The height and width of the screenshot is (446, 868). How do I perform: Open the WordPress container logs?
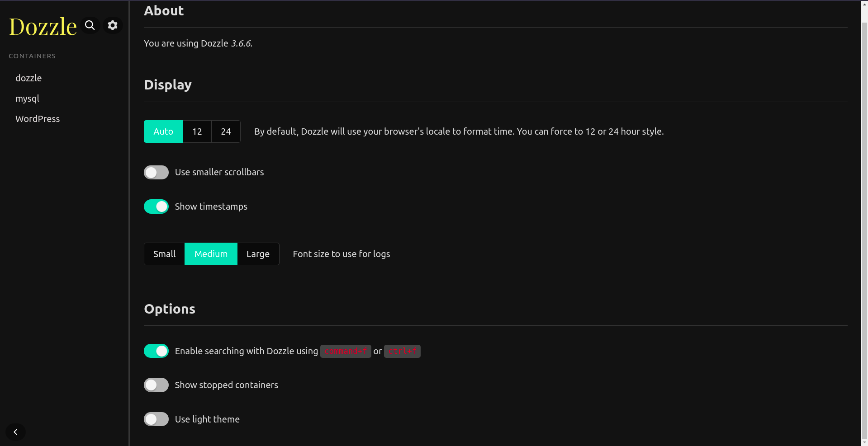coord(38,119)
